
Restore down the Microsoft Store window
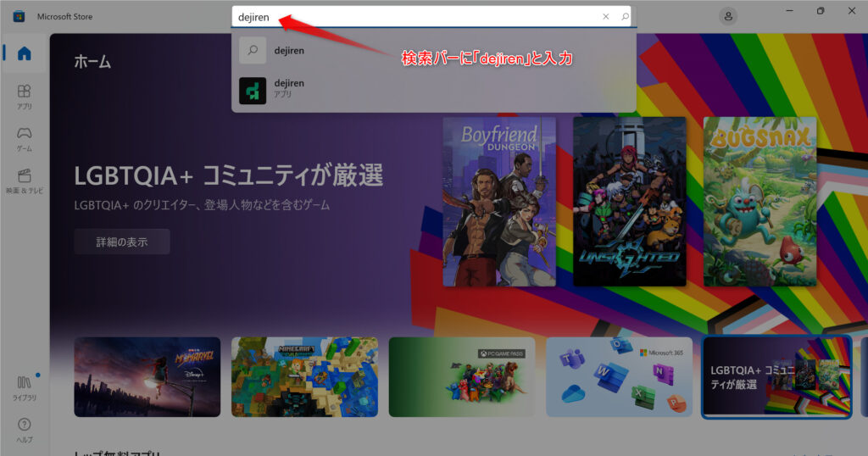821,10
